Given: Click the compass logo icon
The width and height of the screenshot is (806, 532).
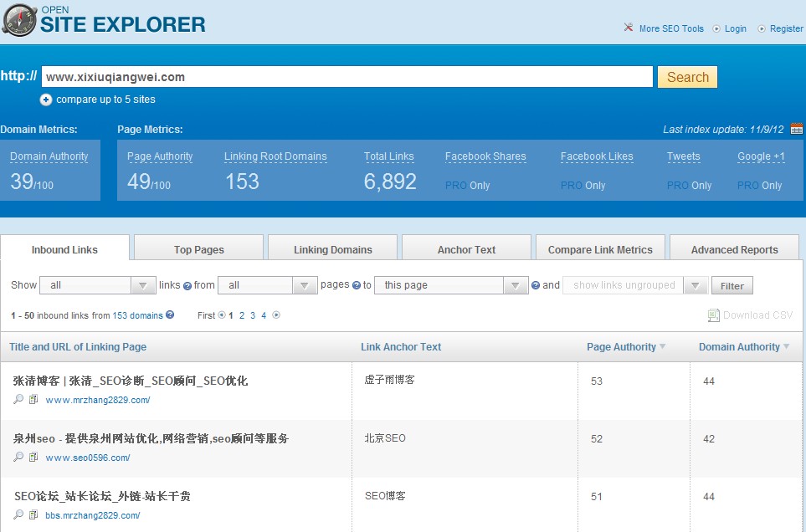Looking at the screenshot, I should coord(19,20).
